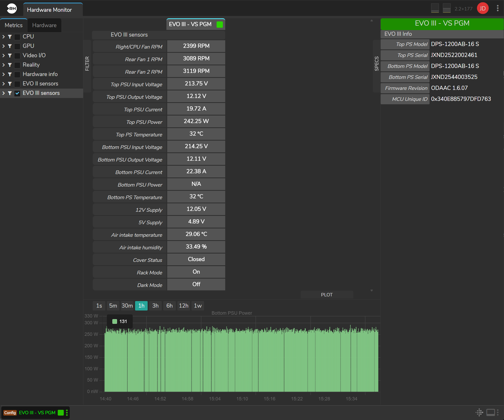Click the Top PSU Power row label

(130, 122)
